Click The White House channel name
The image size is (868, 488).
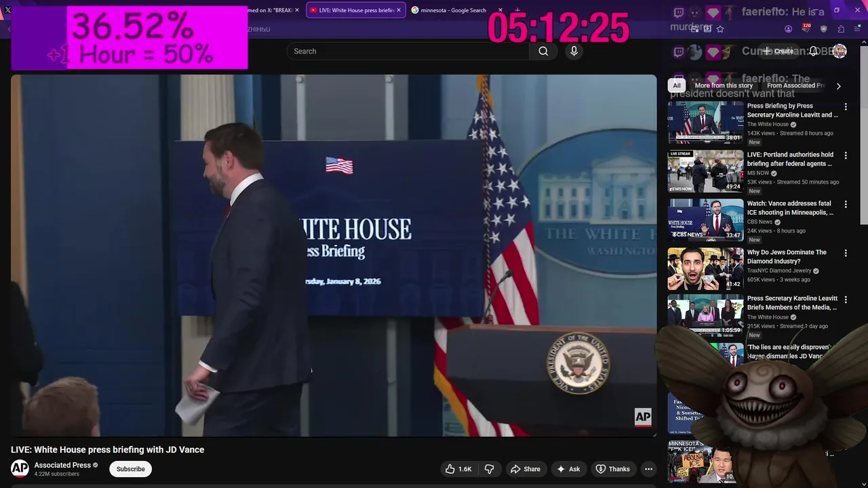click(x=768, y=125)
